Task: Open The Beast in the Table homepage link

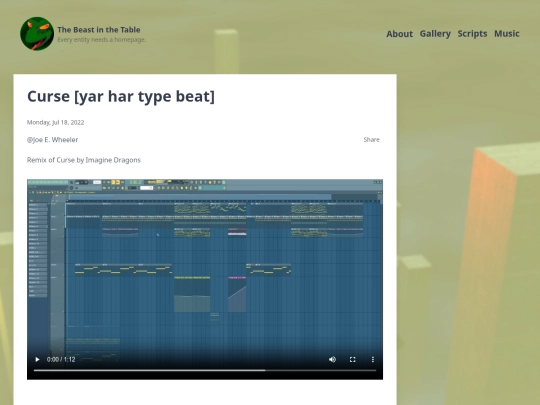Action: tap(99, 30)
